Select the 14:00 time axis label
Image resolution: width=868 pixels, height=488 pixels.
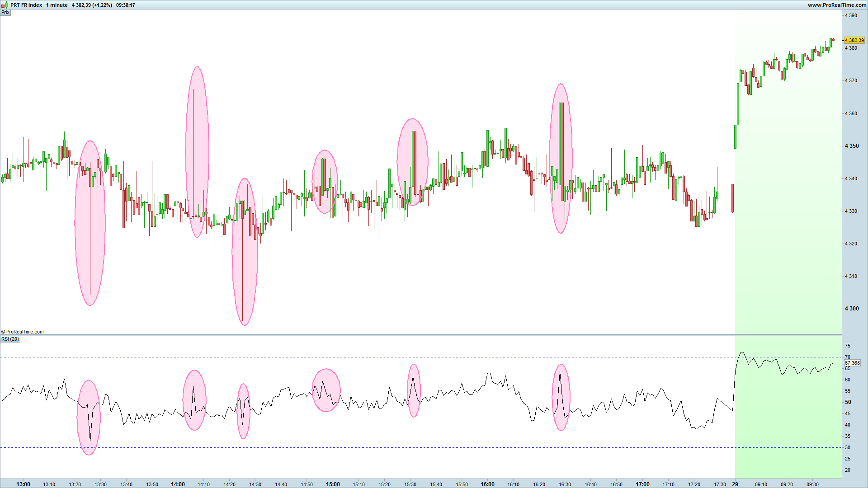pos(178,484)
